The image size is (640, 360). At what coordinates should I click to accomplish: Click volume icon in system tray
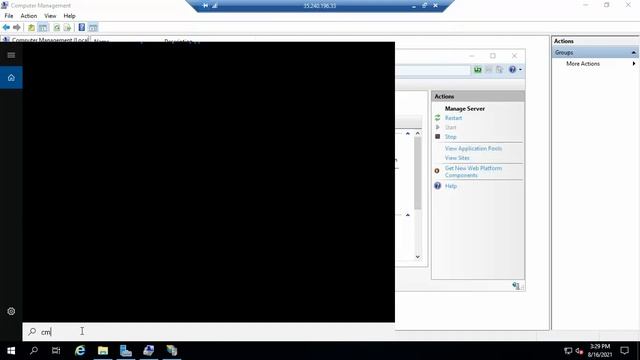pyautogui.click(x=579, y=351)
